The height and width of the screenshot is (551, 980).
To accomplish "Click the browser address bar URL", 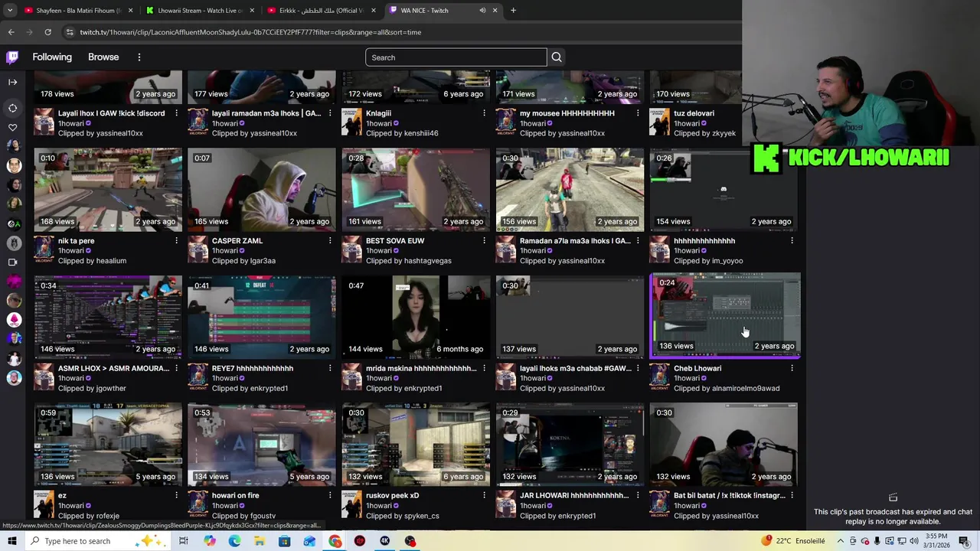I will tap(250, 32).
